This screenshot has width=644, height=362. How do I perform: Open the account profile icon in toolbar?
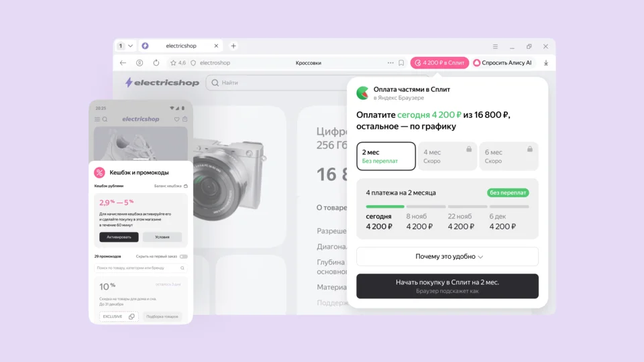coord(140,63)
